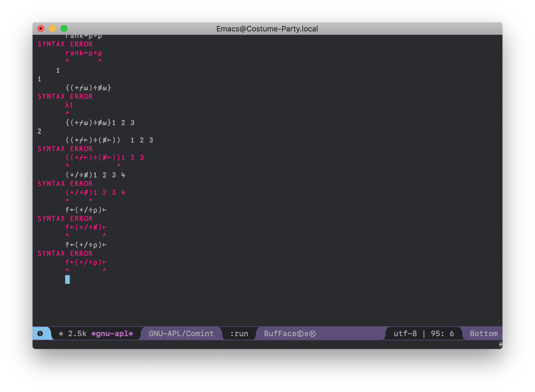
Task: Change the utf-8 buffer encoding
Action: point(405,333)
